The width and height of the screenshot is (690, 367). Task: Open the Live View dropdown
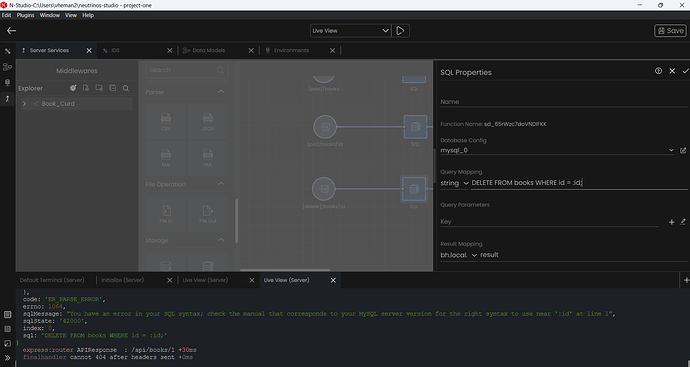pos(350,31)
